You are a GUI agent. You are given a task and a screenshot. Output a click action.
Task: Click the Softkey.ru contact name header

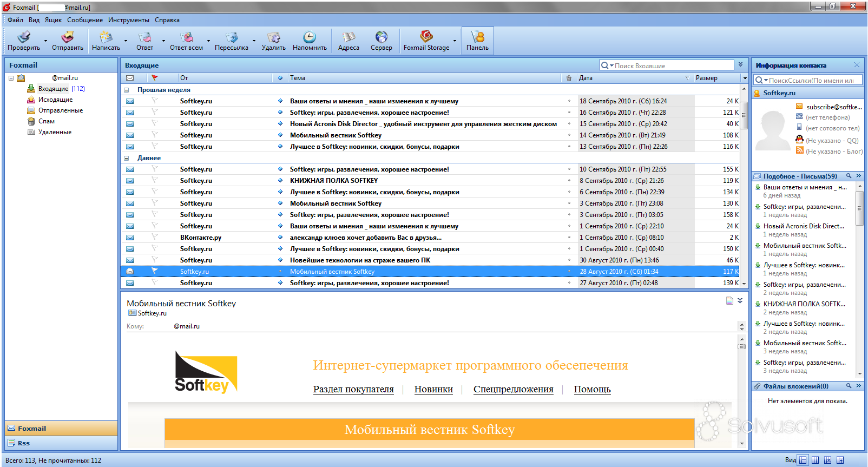[x=779, y=93]
